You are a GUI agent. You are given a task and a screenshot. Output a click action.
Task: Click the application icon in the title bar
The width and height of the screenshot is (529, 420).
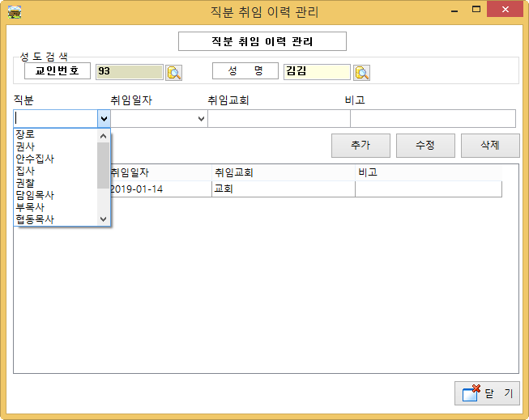(14, 11)
